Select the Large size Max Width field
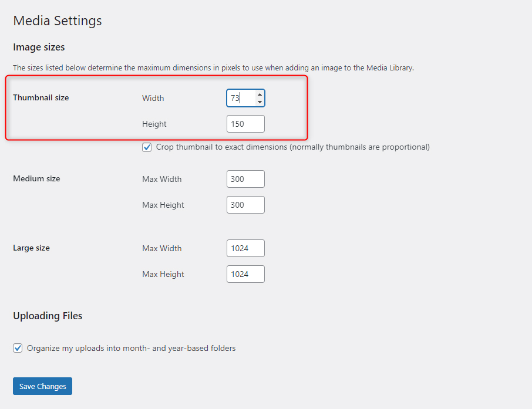Viewport: 532px width, 409px height. tap(245, 248)
